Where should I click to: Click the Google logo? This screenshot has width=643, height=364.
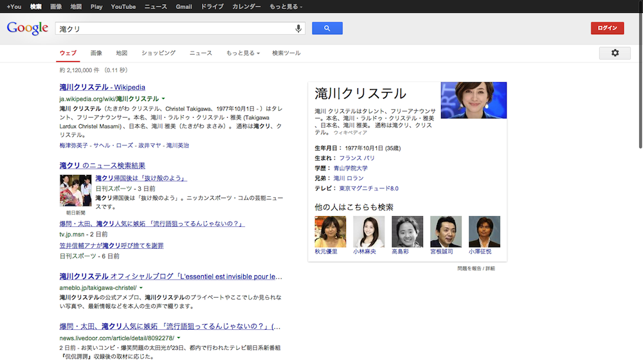point(28,28)
